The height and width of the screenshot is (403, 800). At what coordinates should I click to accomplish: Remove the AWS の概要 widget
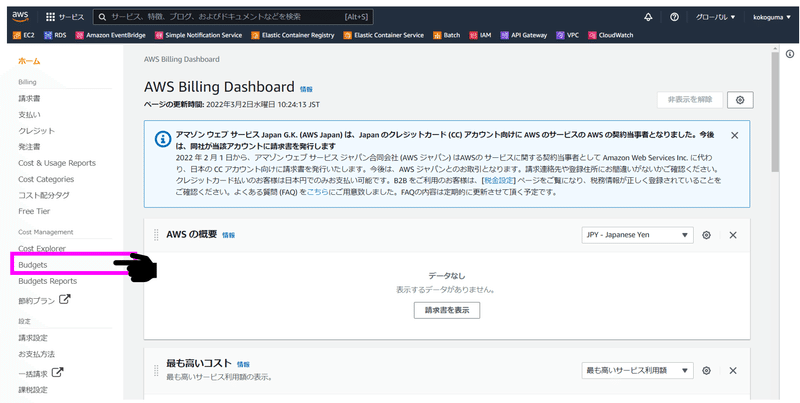point(733,235)
